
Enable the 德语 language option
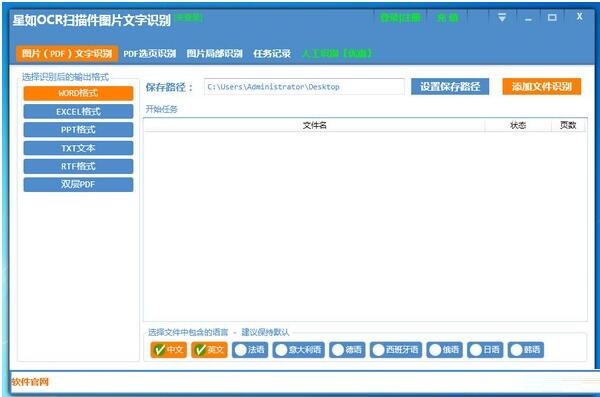(347, 350)
